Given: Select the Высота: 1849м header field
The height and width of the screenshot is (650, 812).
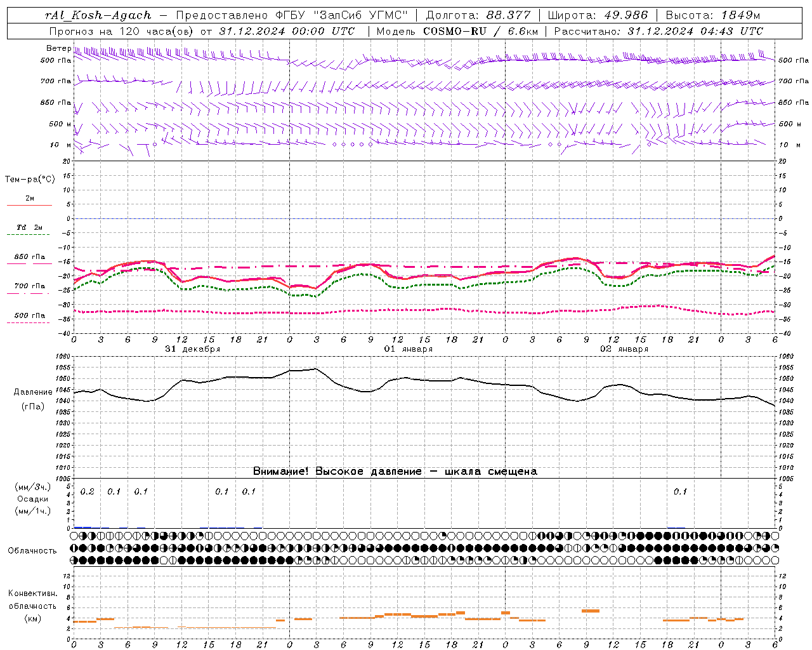Looking at the screenshot, I should (x=712, y=15).
